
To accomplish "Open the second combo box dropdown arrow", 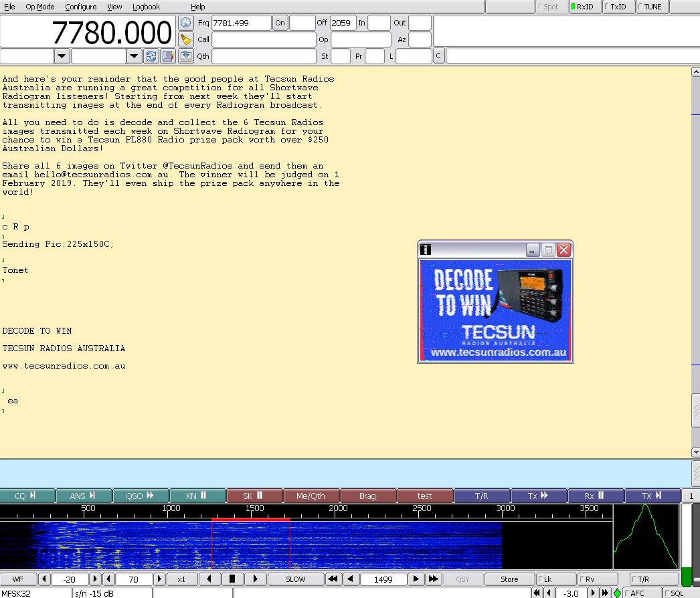I will point(133,56).
